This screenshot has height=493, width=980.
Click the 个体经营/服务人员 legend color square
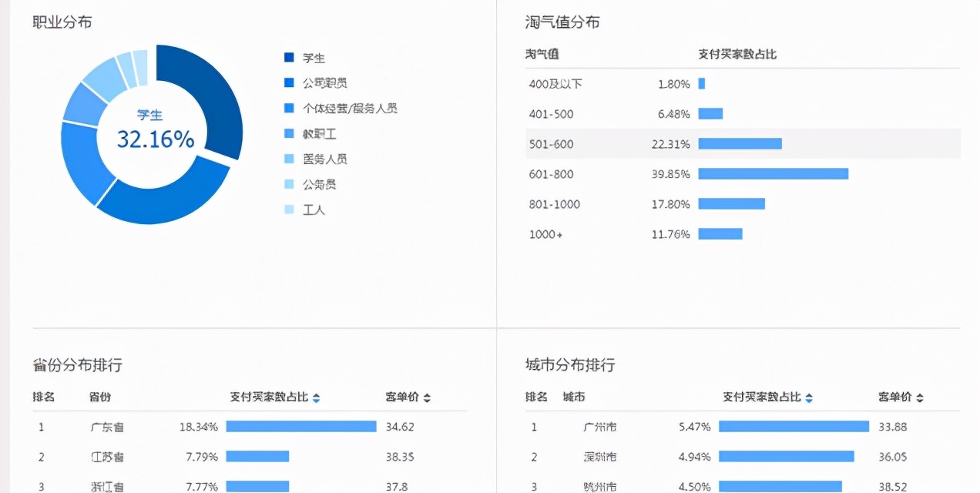pos(289,109)
